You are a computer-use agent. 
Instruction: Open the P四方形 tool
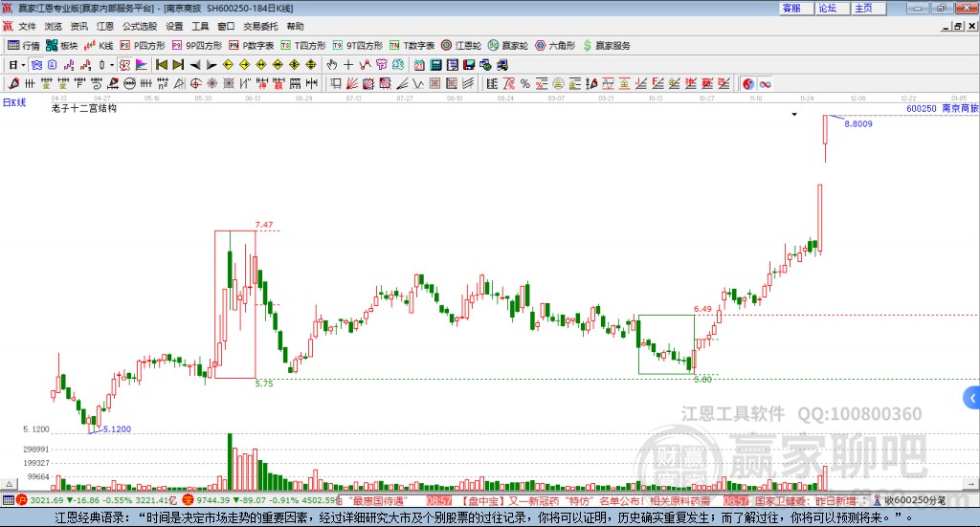pos(143,46)
